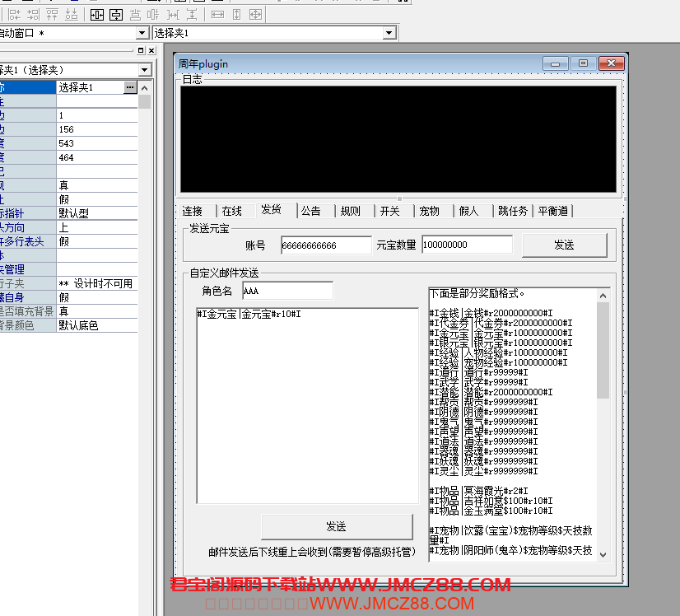
Task: Click 发送 button below mail text box
Action: (x=337, y=526)
